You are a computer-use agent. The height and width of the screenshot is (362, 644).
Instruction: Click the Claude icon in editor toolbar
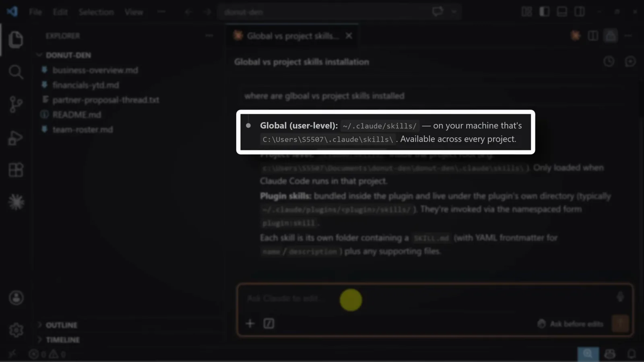pyautogui.click(x=576, y=36)
